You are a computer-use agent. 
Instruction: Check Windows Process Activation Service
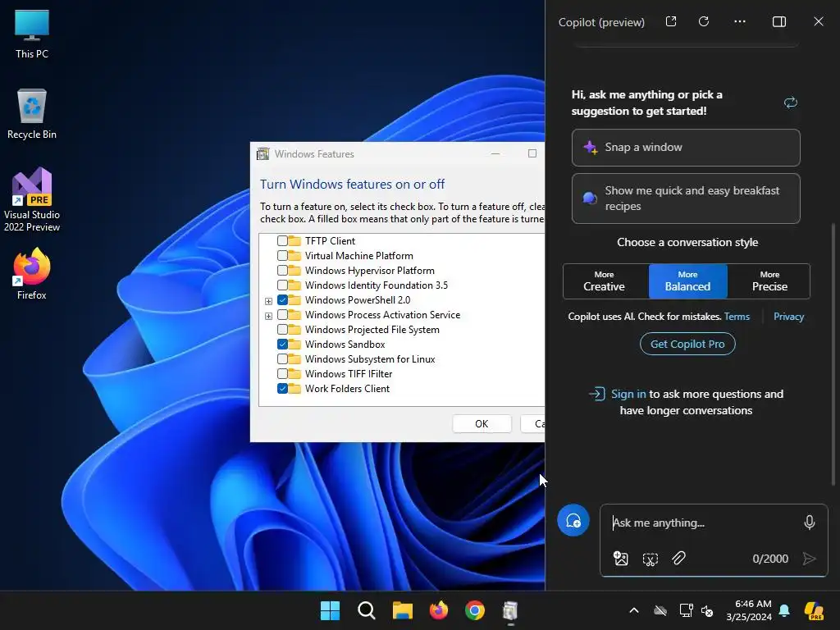click(x=282, y=314)
